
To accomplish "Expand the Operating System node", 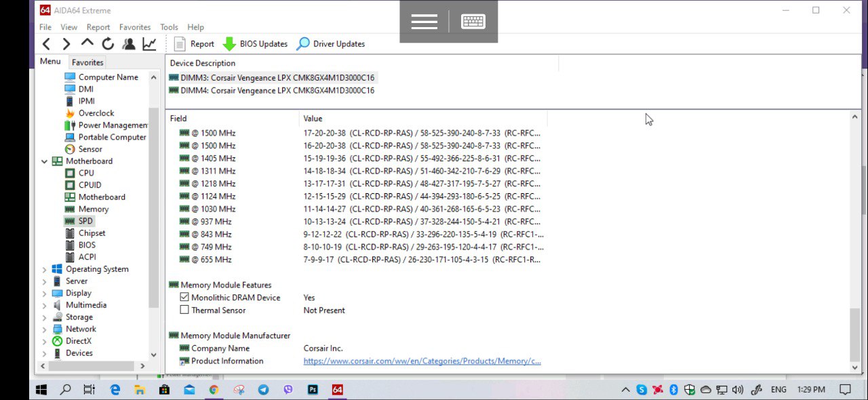I will point(45,269).
